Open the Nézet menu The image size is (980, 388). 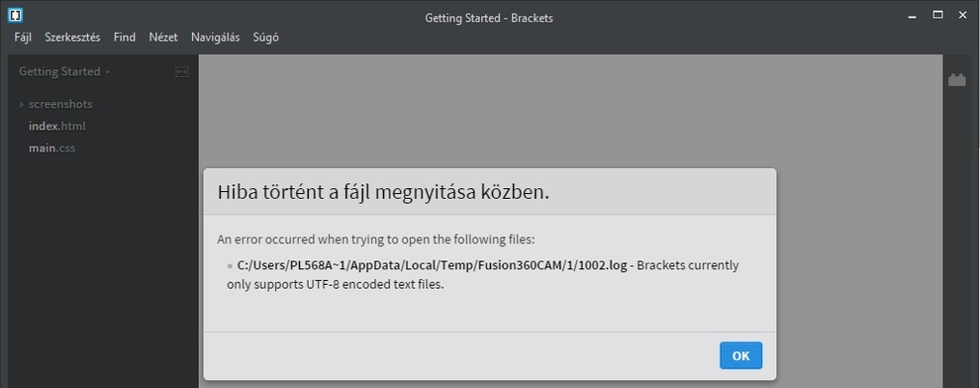pos(163,38)
